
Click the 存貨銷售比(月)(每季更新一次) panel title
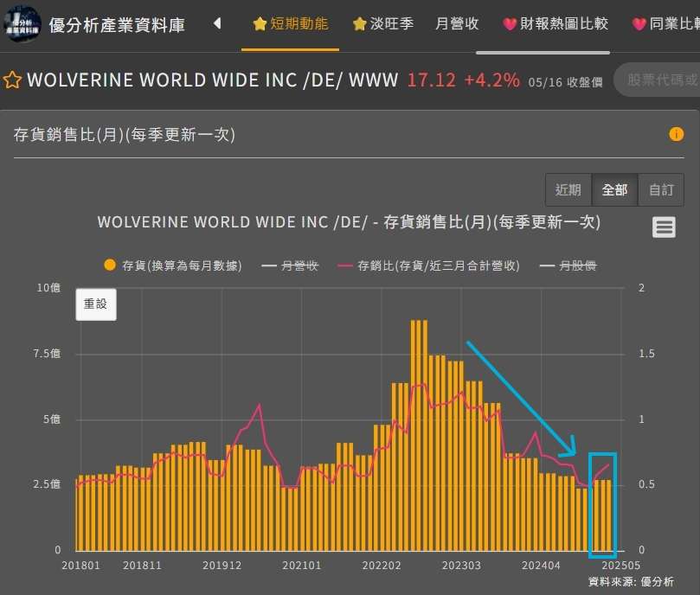pyautogui.click(x=124, y=134)
